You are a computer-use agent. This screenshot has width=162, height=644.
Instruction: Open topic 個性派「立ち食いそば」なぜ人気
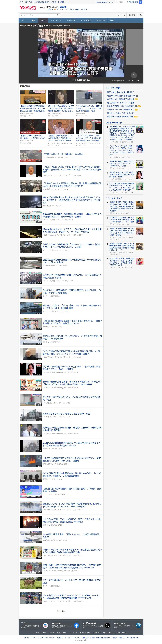pos(120,113)
